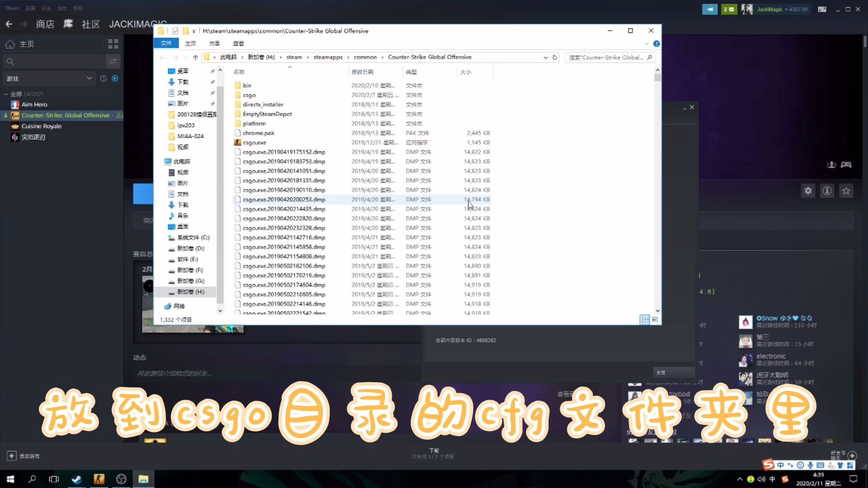This screenshot has height=488, width=868.
Task: Open the 文件 ribbon tab
Action: tap(166, 43)
